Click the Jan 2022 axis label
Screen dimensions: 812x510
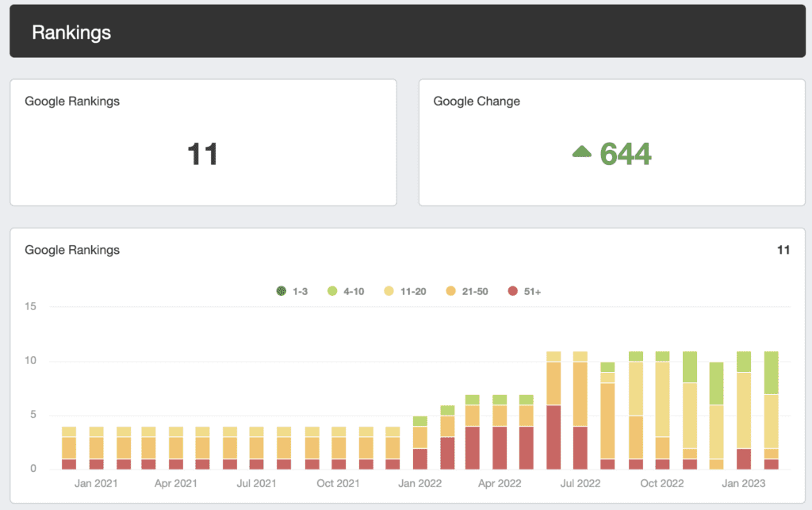419,483
